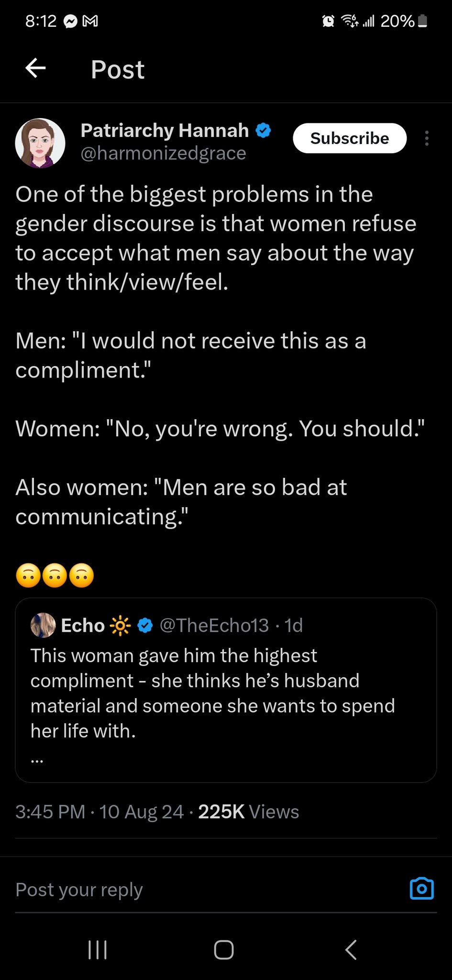Screen dimensions: 452x980
Task: Tap the blue verified badge beside Patriarchy Hannah
Action: (264, 130)
